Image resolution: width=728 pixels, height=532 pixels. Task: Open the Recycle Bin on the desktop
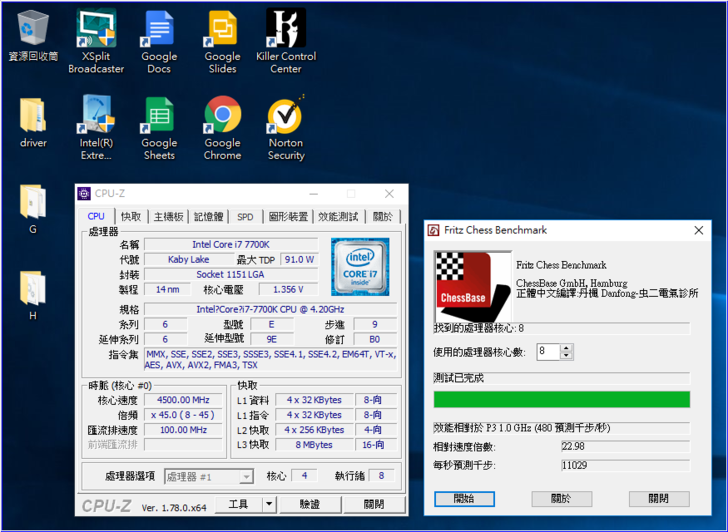(x=33, y=30)
